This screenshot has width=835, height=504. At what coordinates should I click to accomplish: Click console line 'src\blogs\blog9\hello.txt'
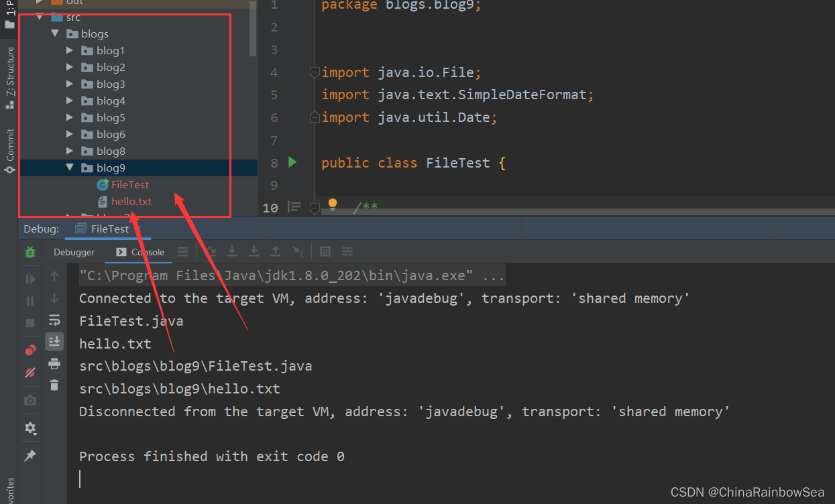(180, 389)
